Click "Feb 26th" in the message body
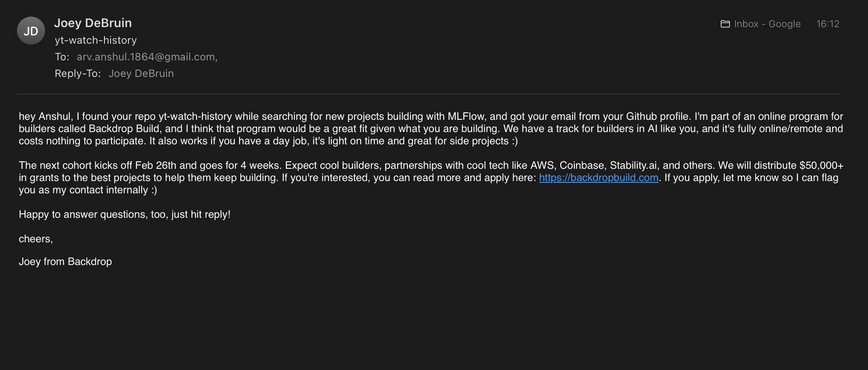Viewport: 868px width, 370px height. pyautogui.click(x=156, y=165)
